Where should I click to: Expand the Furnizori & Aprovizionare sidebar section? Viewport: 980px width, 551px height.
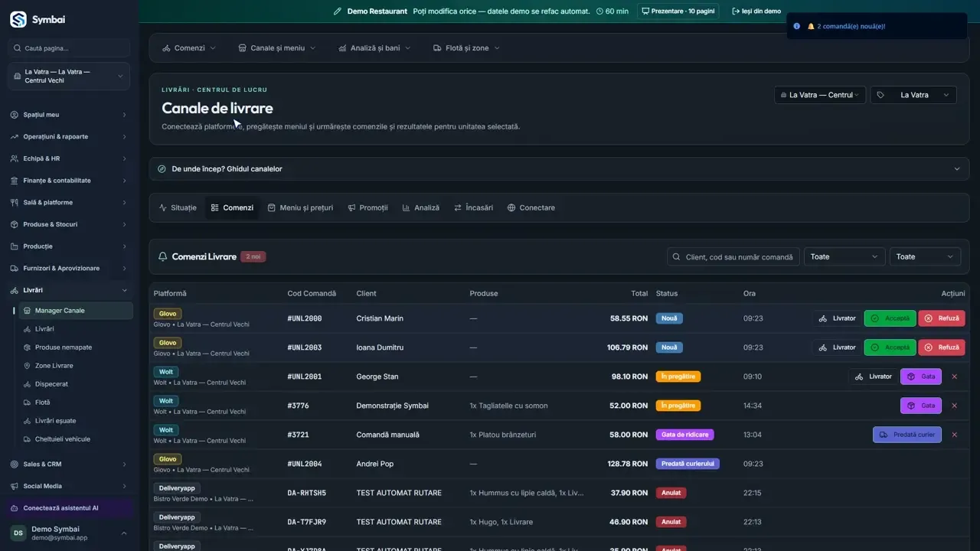coord(69,269)
